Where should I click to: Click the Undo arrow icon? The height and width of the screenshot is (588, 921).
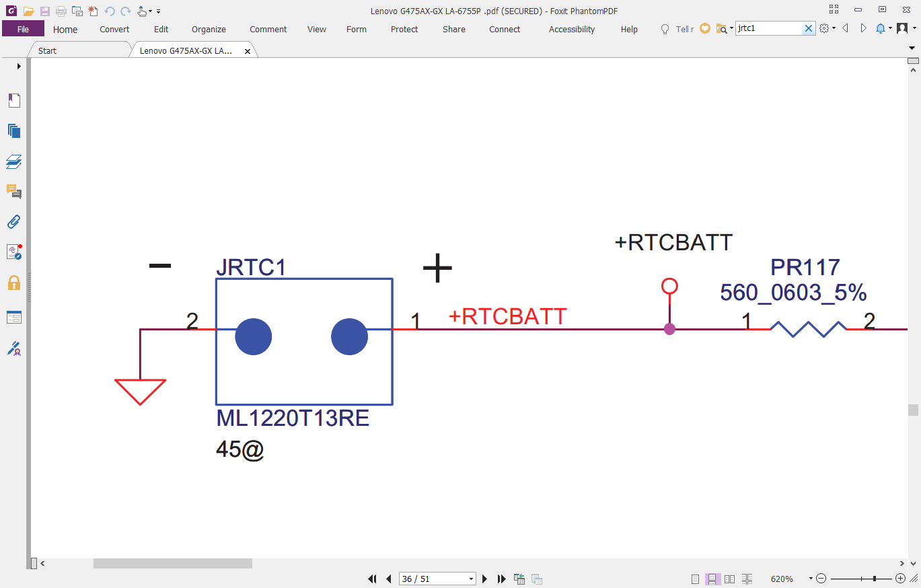click(110, 11)
